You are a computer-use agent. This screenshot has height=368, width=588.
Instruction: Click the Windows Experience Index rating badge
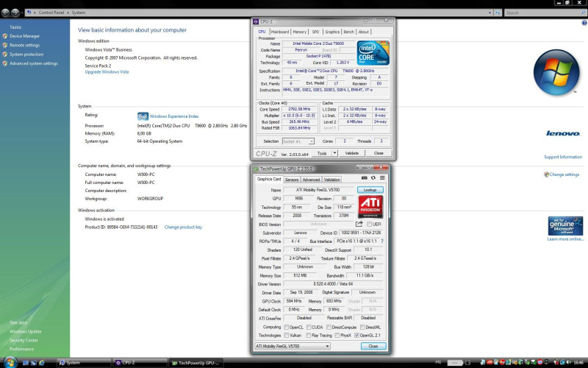pos(143,116)
